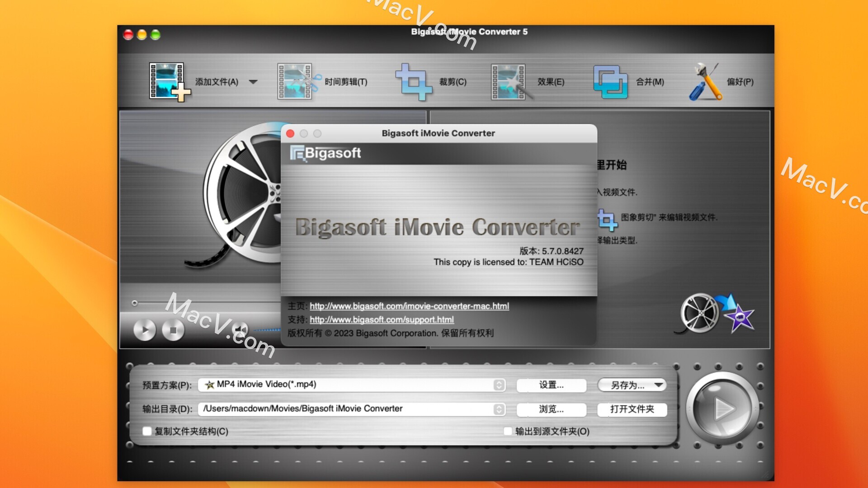Click the large round Convert play button
Image resolution: width=868 pixels, height=488 pixels.
pos(722,408)
